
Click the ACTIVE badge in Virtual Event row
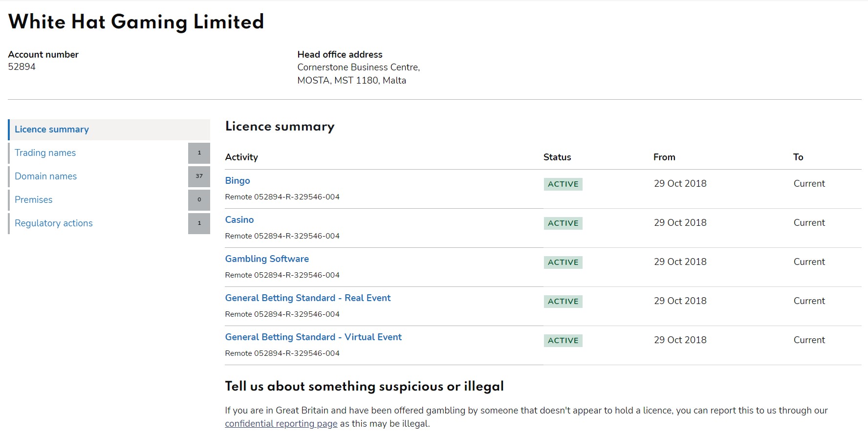click(x=563, y=341)
